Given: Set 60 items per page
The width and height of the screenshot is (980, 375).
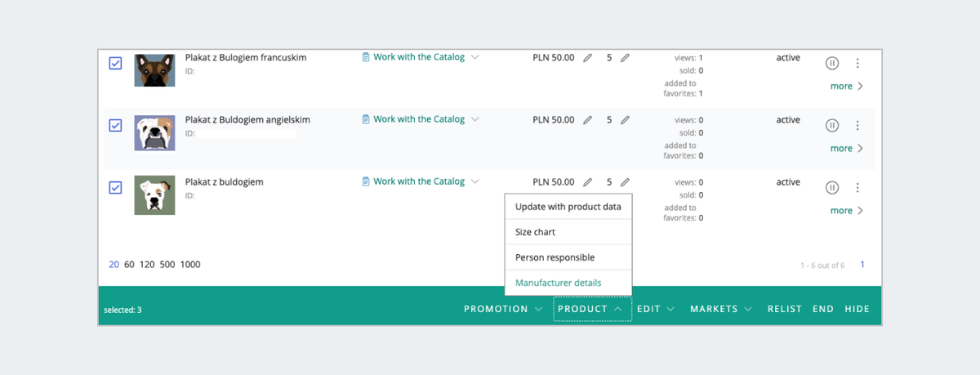Looking at the screenshot, I should [129, 264].
